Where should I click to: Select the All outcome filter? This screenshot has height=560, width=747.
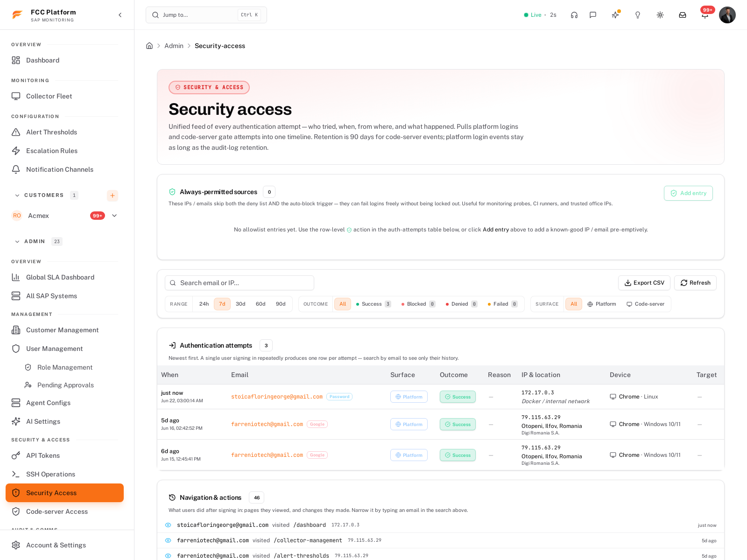coord(343,304)
